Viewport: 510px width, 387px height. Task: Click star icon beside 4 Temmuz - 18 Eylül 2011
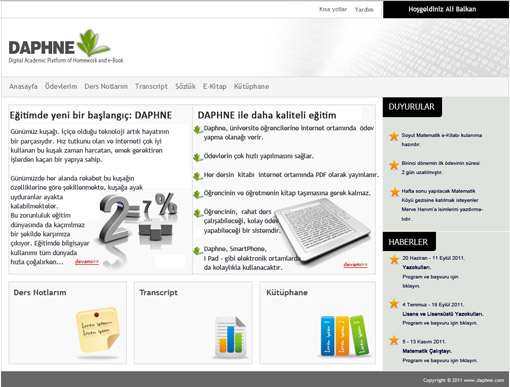tap(394, 303)
